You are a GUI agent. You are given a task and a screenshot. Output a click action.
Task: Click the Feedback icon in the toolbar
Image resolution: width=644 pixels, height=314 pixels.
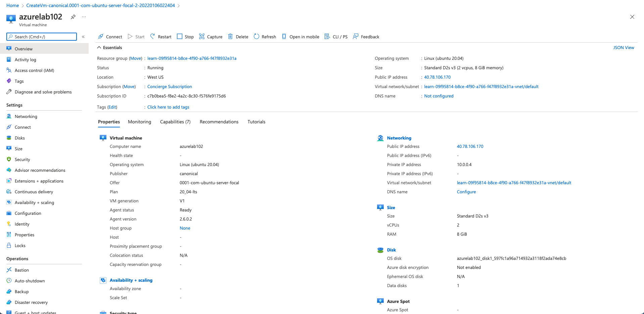coord(356,36)
